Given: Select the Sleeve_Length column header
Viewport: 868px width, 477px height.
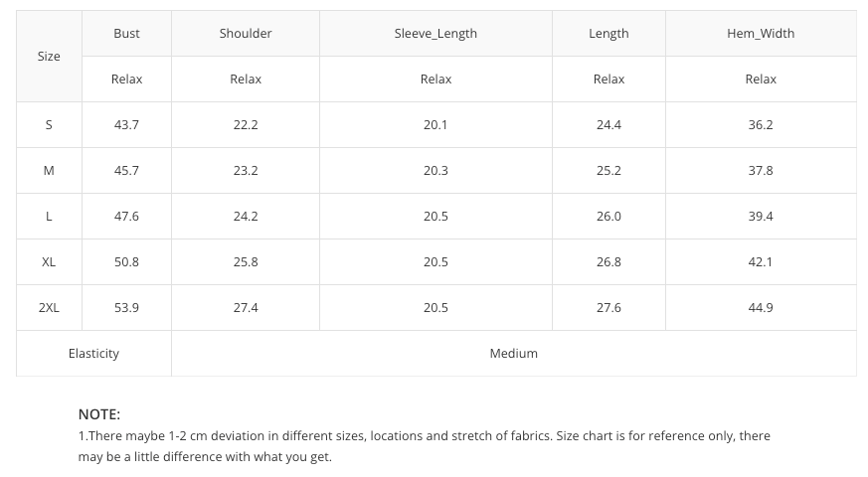Looking at the screenshot, I should point(435,34).
